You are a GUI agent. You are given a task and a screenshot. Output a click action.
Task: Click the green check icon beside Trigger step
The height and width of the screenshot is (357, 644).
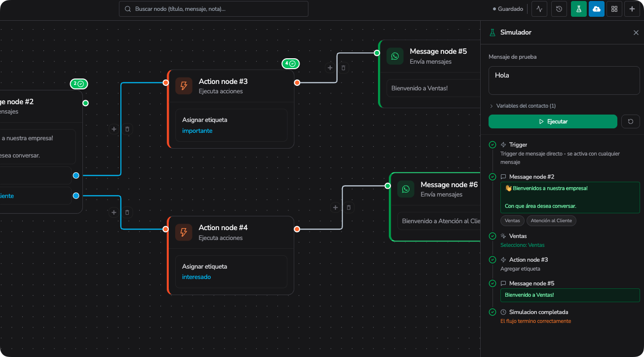492,145
